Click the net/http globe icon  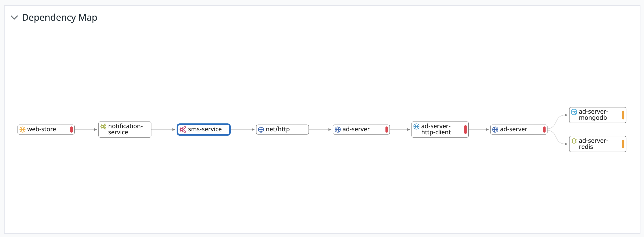(261, 129)
